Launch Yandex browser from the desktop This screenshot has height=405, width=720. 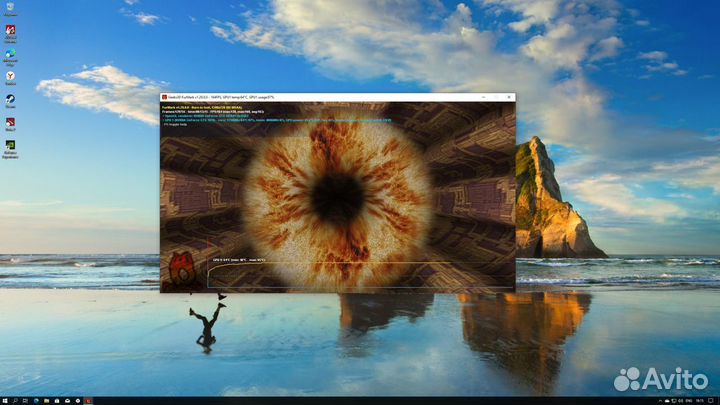click(10, 76)
